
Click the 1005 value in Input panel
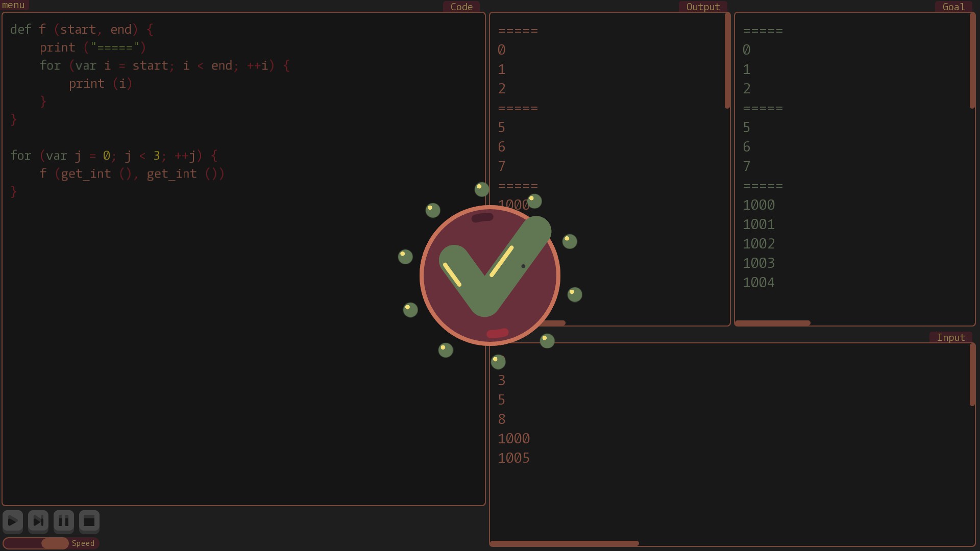pos(513,458)
